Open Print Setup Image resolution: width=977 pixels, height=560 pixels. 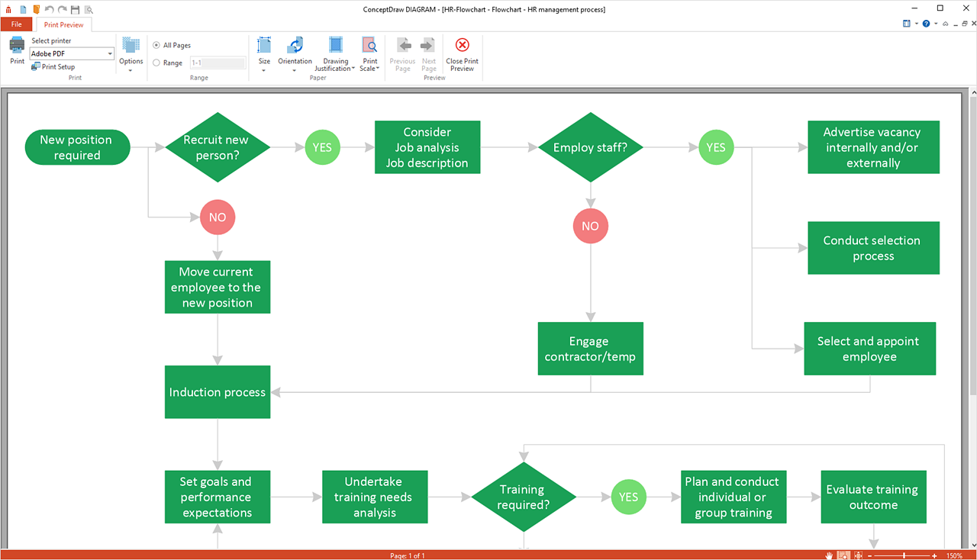tap(53, 67)
